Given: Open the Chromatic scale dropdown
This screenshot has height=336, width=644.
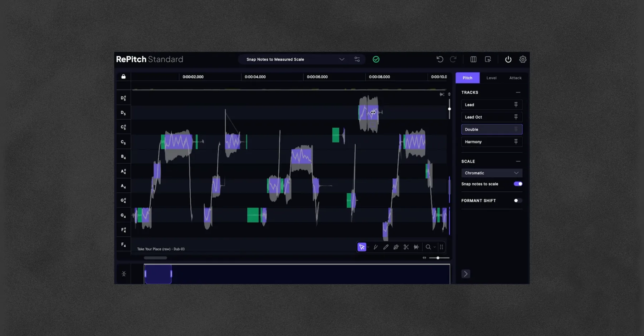Looking at the screenshot, I should 492,173.
